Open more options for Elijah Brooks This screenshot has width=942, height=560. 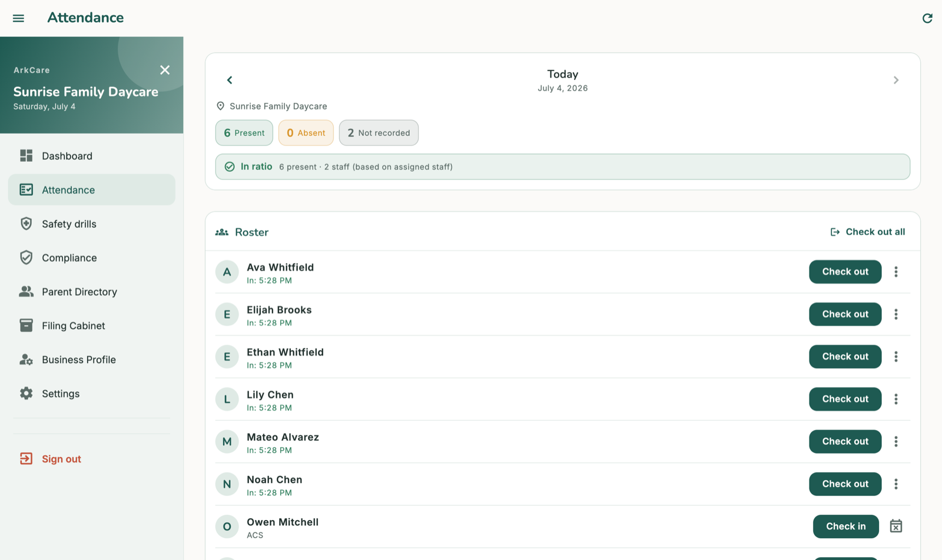pos(896,314)
